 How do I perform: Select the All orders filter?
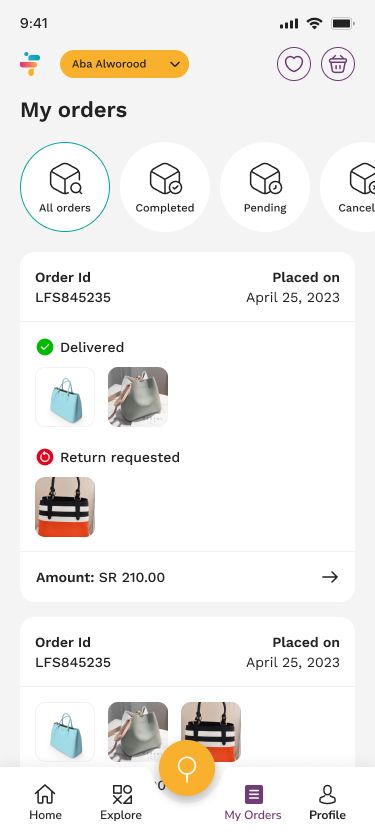(x=65, y=187)
